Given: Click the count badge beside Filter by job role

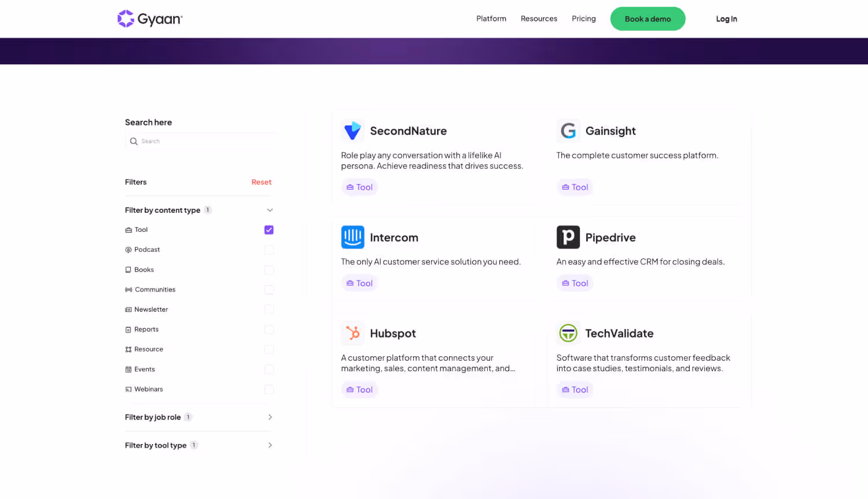Looking at the screenshot, I should point(188,417).
